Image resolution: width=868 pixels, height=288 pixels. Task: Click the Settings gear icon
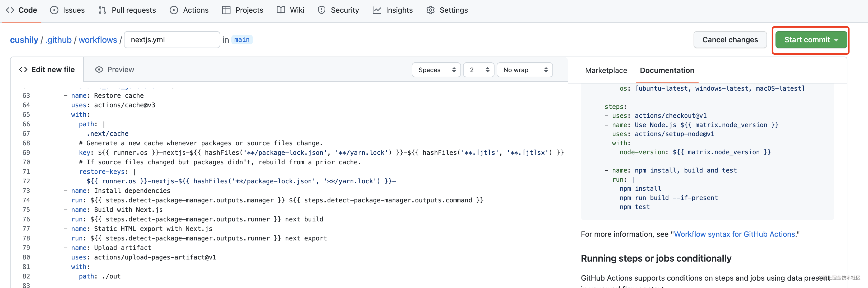coord(430,10)
